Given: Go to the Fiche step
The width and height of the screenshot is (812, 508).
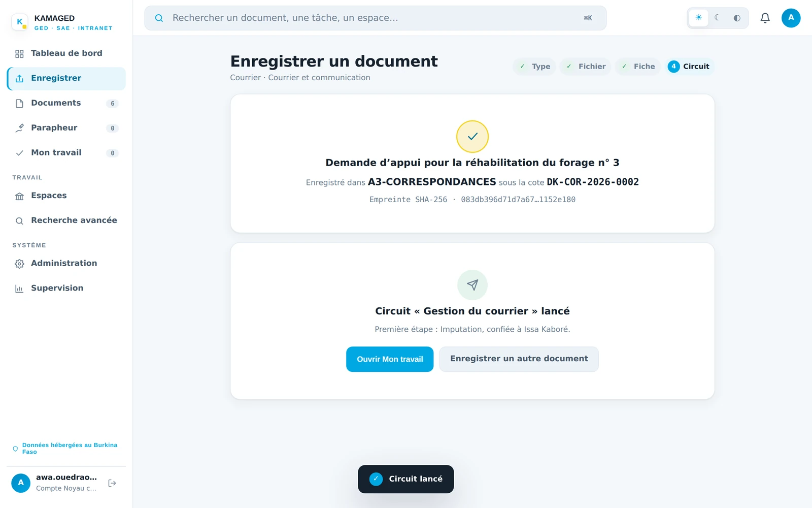Looking at the screenshot, I should (638, 67).
